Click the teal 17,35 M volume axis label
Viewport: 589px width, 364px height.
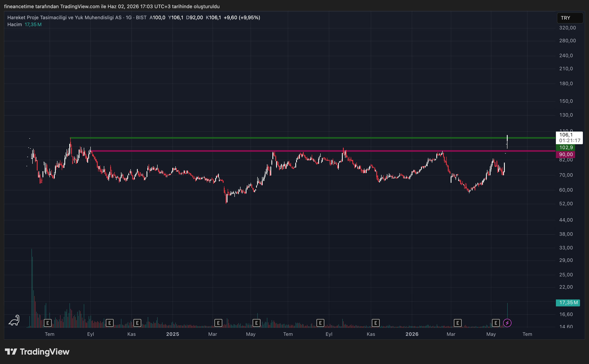pos(568,303)
